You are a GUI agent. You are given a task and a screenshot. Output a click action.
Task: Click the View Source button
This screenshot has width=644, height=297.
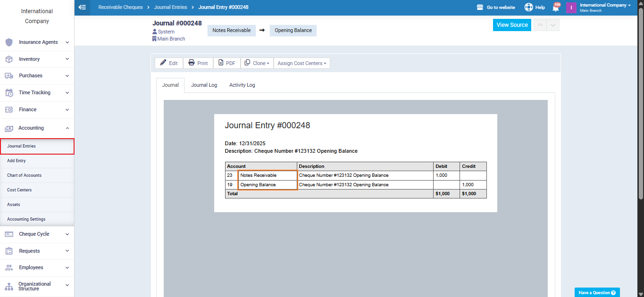[512, 25]
